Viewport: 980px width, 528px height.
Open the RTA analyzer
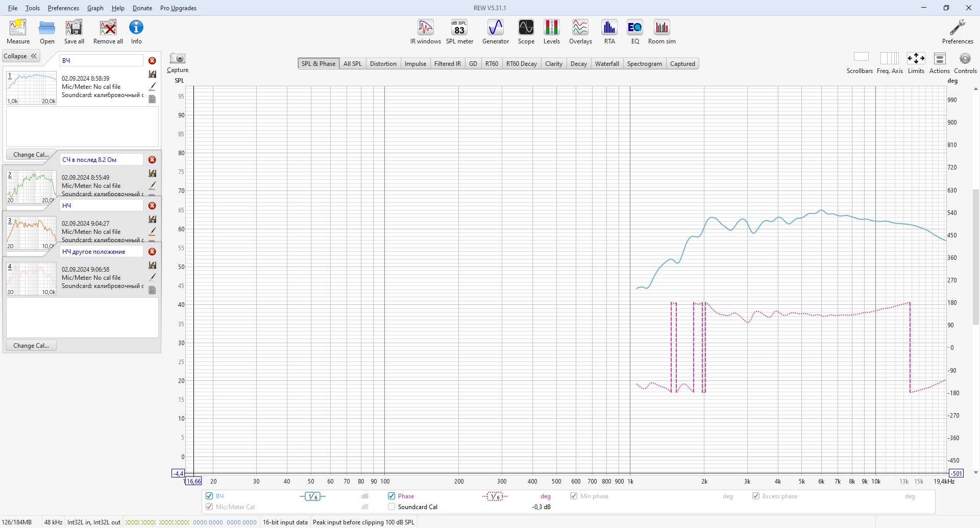point(609,32)
